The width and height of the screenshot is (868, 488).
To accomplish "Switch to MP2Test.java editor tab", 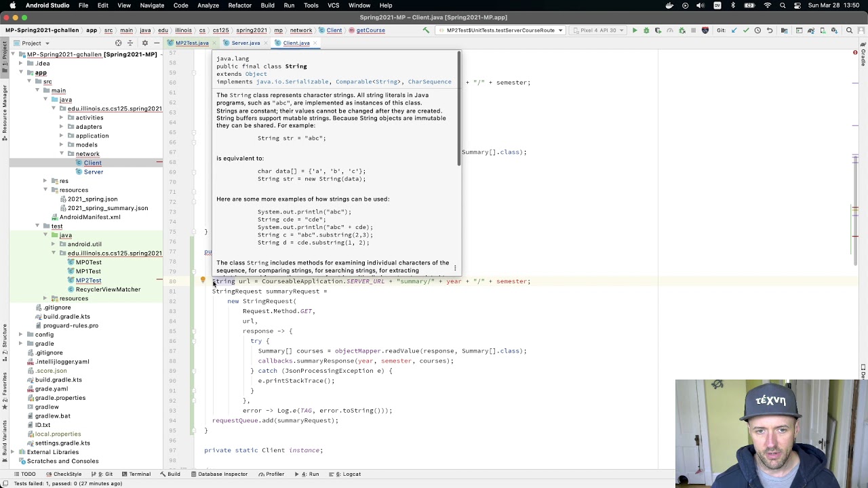I will (x=191, y=43).
